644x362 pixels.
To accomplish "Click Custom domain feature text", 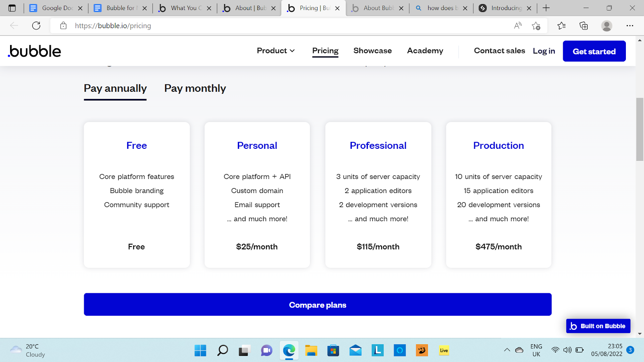I will 257,191.
